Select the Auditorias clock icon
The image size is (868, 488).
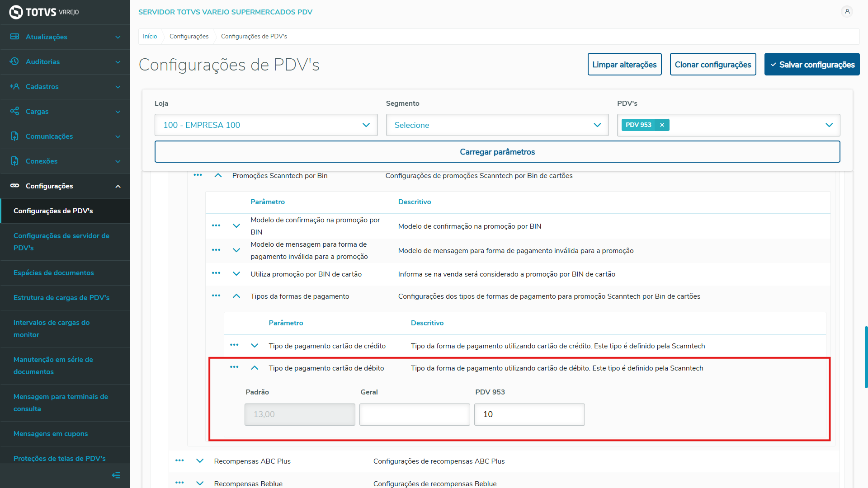[14, 61]
